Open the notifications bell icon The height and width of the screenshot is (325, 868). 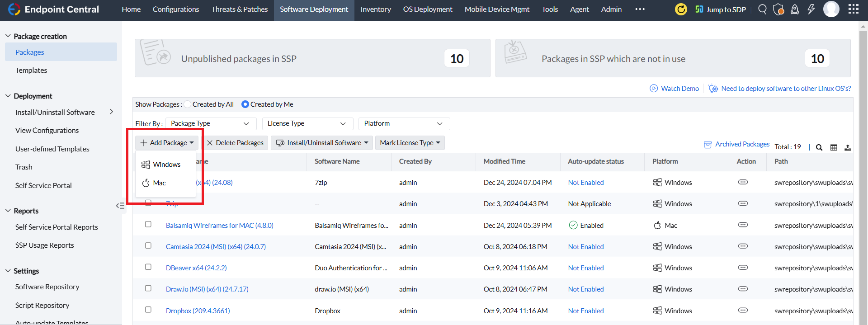point(794,9)
